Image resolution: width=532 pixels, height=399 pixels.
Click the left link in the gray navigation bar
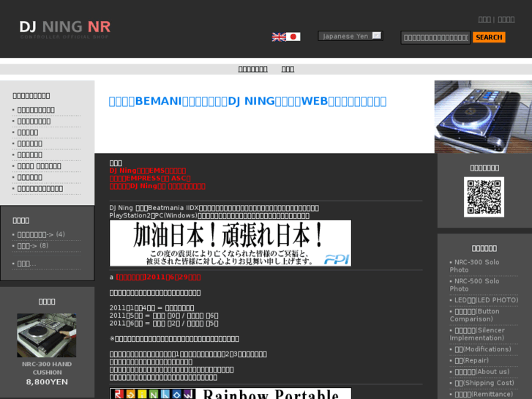[252, 70]
